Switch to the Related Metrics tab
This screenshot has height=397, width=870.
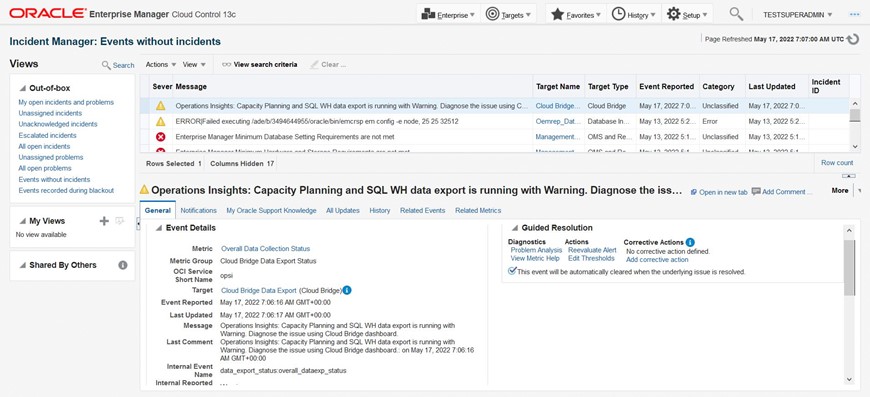coord(478,211)
